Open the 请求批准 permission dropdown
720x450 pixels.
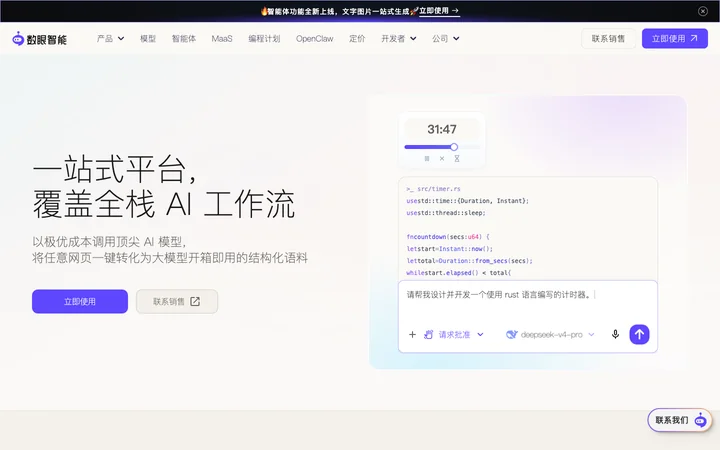pyautogui.click(x=454, y=334)
